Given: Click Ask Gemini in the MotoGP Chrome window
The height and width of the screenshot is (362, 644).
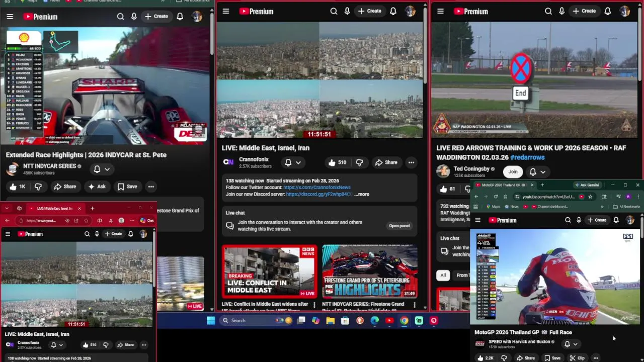Looking at the screenshot, I should tap(587, 185).
